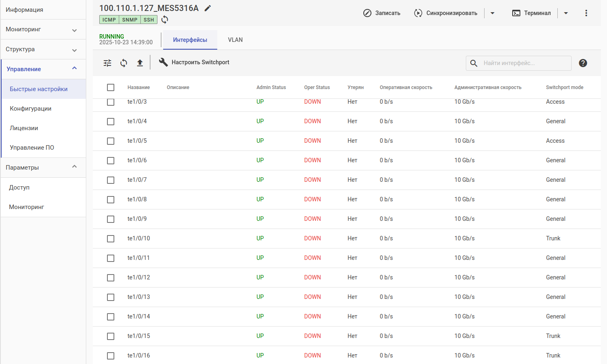Click the refresh icon in interfaces toolbar
This screenshot has height=364, width=607.
[x=124, y=63]
